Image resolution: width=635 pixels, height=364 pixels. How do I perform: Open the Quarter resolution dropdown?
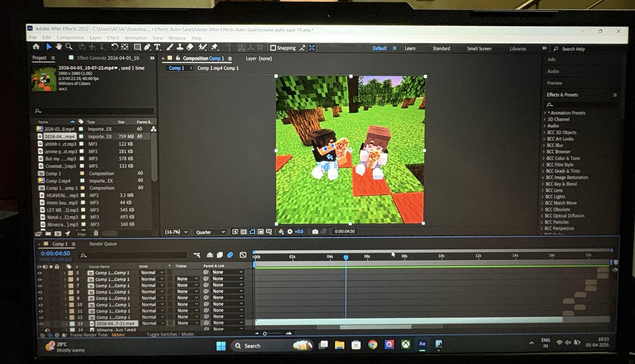pyautogui.click(x=210, y=232)
